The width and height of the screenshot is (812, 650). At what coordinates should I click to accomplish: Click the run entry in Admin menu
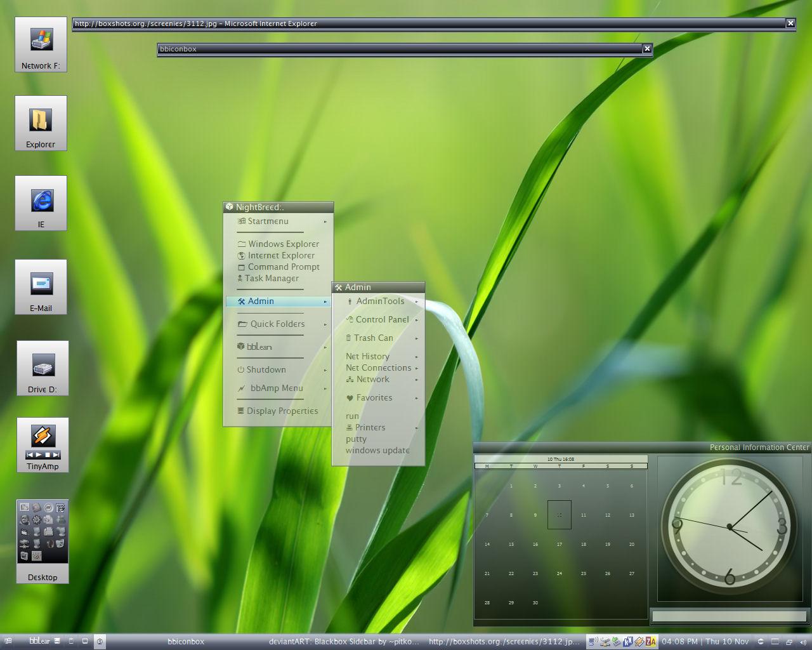point(378,416)
